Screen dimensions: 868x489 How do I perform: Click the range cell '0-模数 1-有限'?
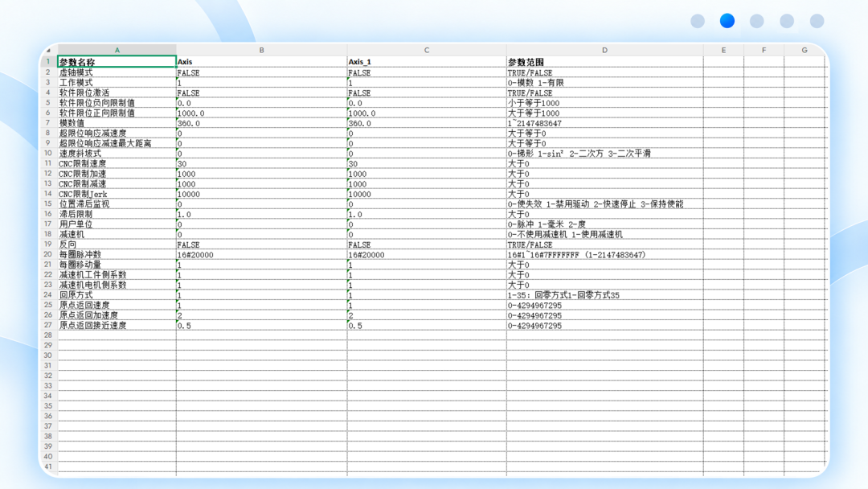click(x=604, y=83)
